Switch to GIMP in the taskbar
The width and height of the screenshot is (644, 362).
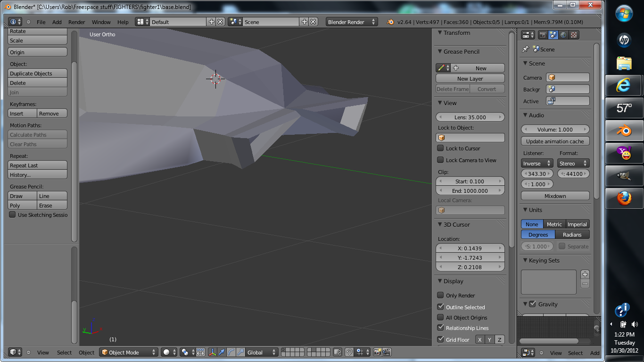[624, 176]
